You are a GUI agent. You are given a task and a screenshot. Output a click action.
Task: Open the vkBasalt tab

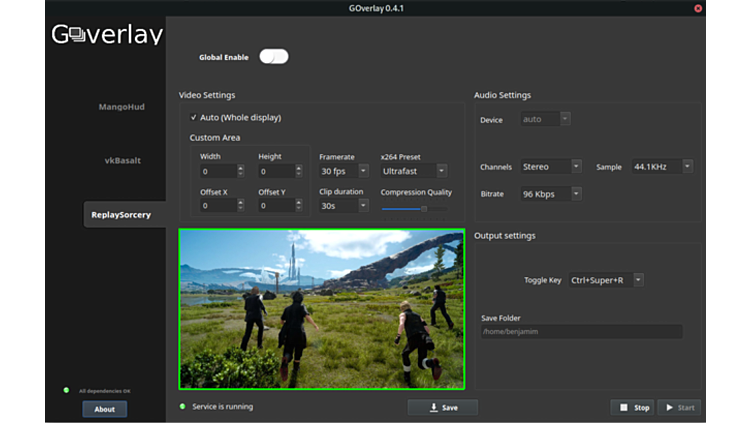click(121, 160)
